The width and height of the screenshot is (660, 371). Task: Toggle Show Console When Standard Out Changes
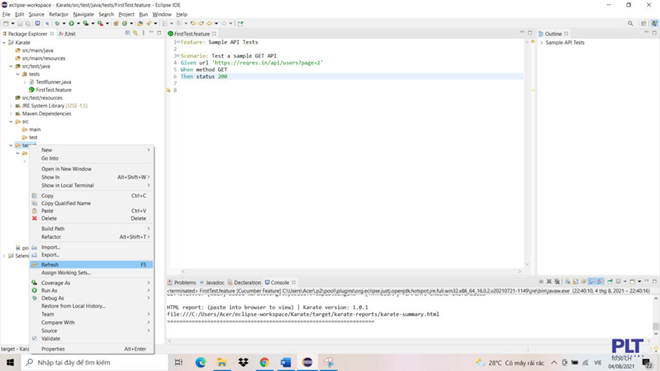592,281
